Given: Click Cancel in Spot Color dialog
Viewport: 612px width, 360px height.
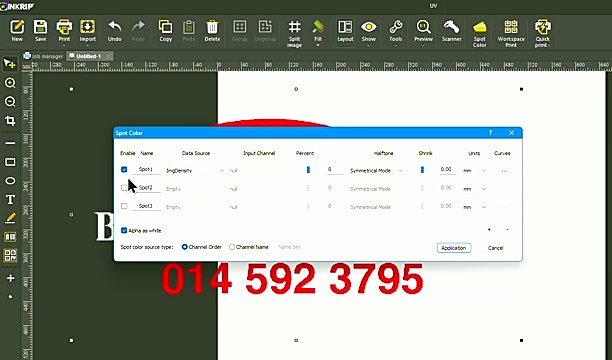Looking at the screenshot, I should click(x=495, y=248).
